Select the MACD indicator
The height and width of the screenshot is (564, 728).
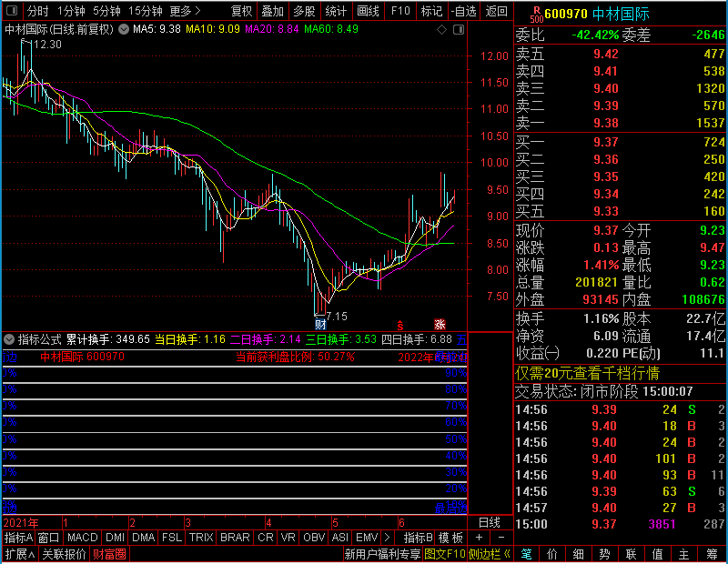[82, 538]
